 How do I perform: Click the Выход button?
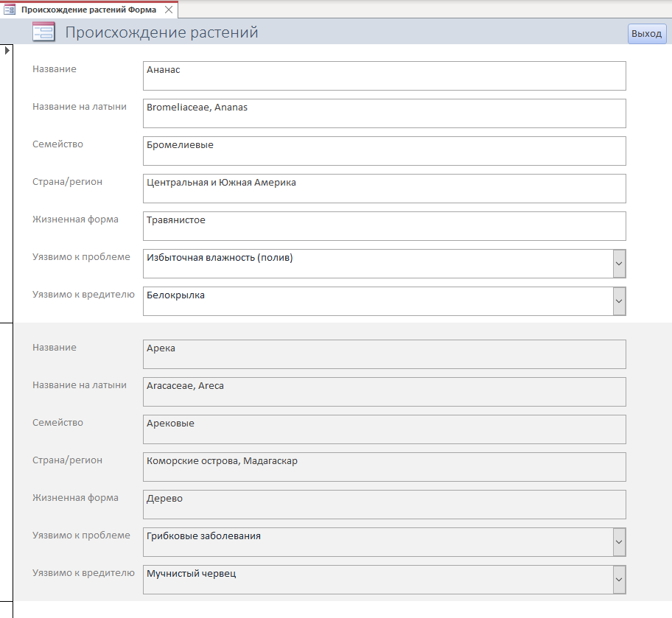coord(647,33)
